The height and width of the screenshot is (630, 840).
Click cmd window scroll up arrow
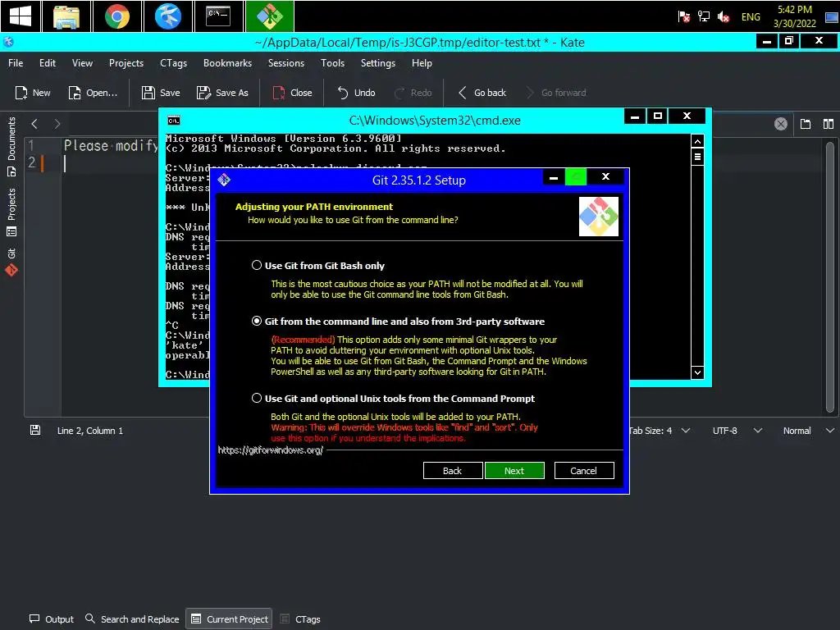tap(697, 141)
